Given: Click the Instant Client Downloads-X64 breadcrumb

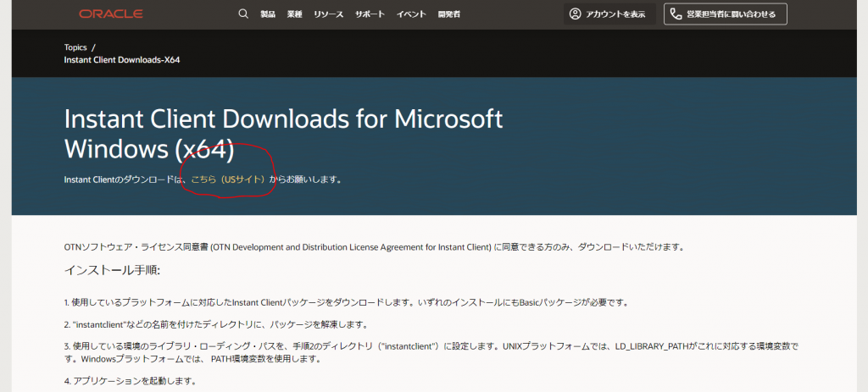Looking at the screenshot, I should click(121, 60).
